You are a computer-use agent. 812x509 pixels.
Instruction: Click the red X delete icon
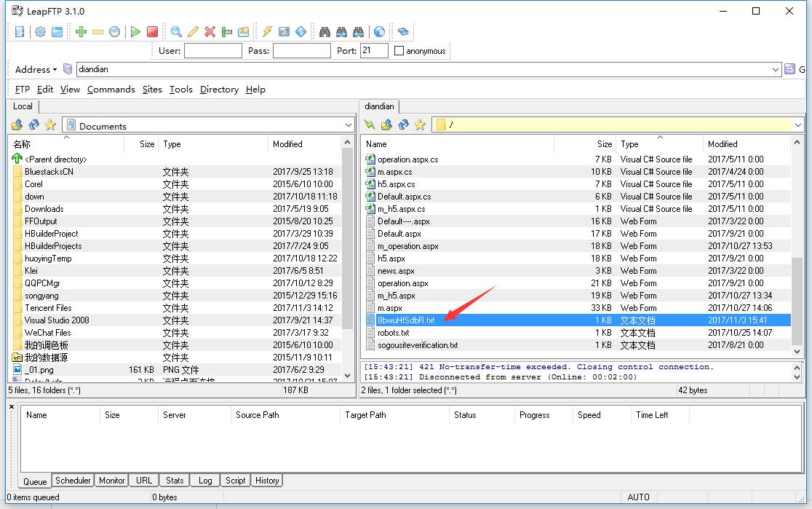[210, 31]
